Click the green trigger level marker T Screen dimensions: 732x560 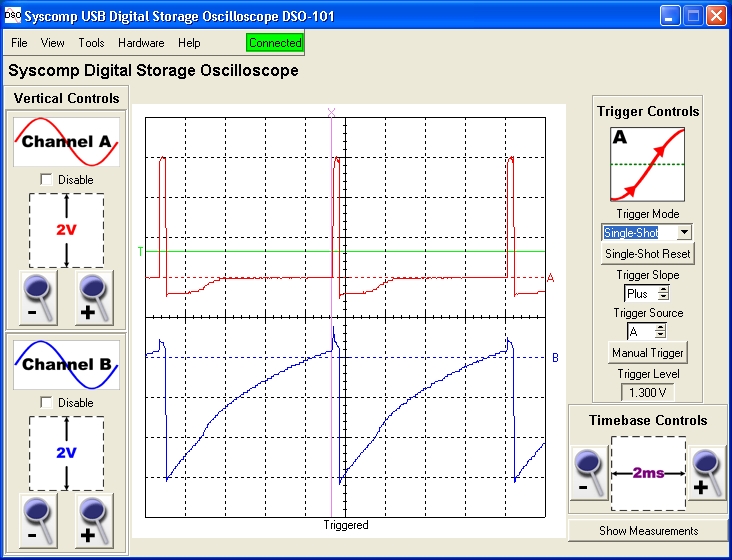coord(140,251)
